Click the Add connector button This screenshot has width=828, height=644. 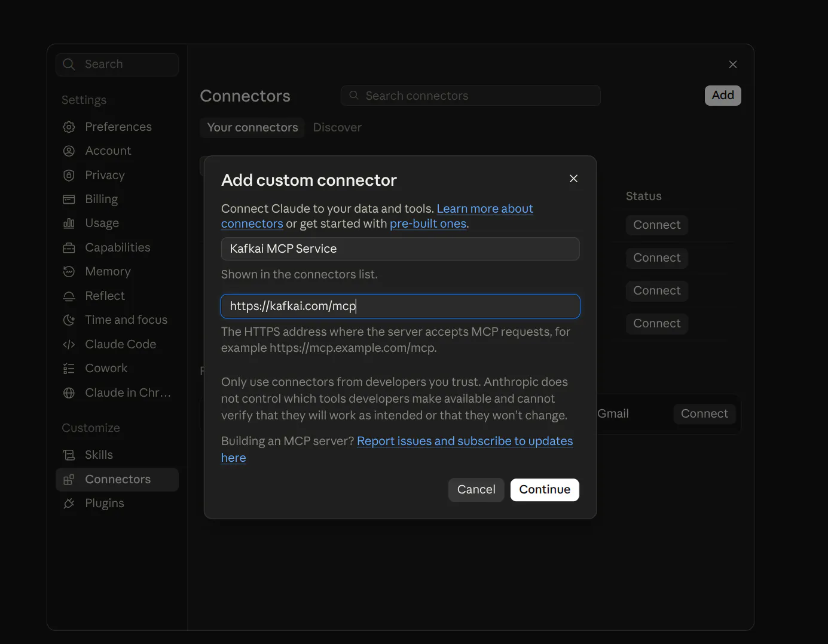pos(723,96)
